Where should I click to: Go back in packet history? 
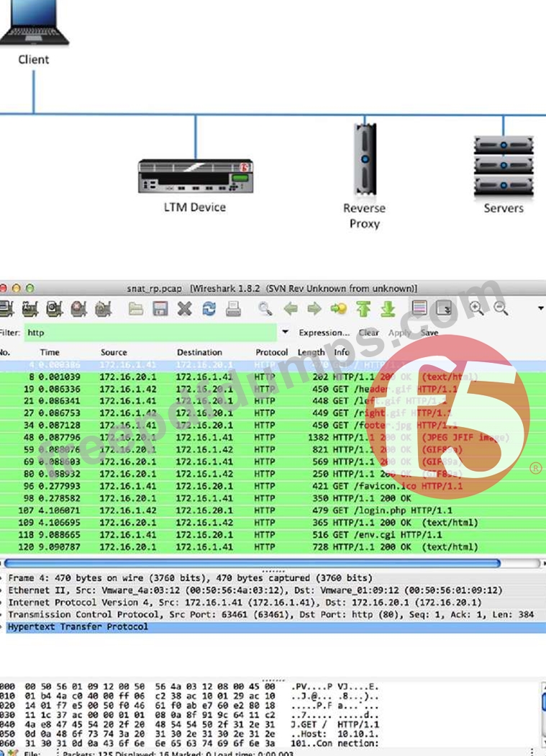coord(291,309)
